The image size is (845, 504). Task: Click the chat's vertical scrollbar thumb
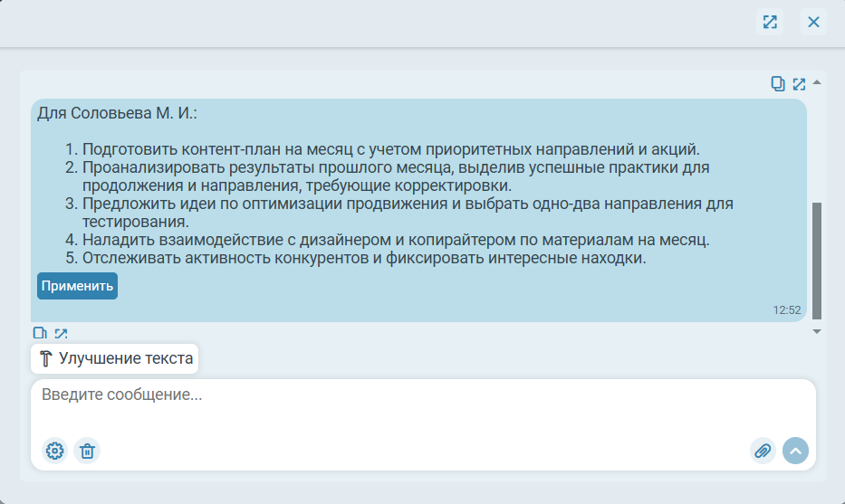point(817,261)
